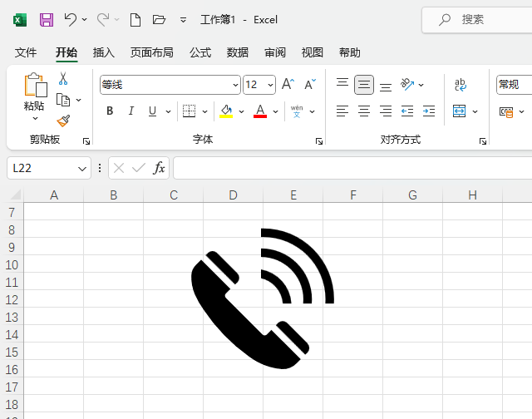
Task: Save the workbook with the floppy icon
Action: point(47,20)
